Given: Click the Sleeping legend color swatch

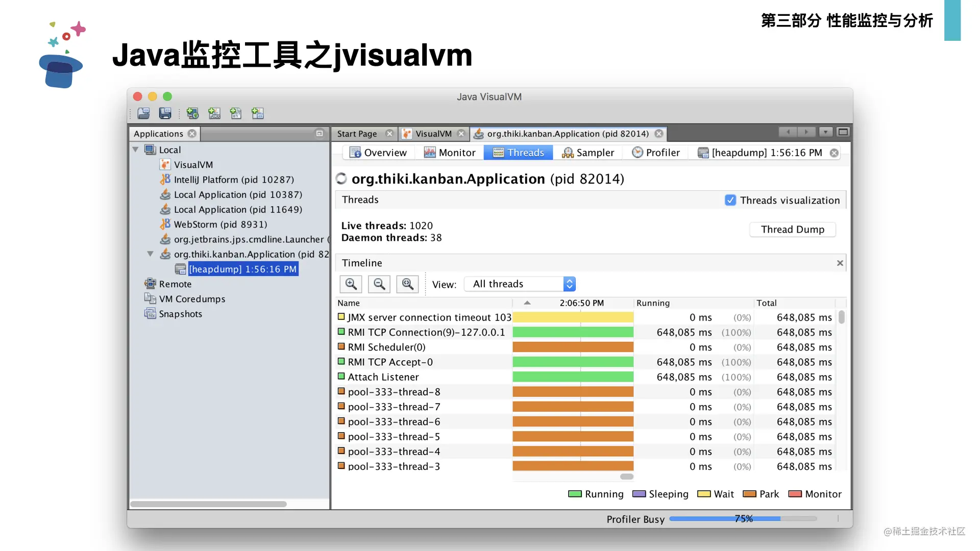Looking at the screenshot, I should pos(639,494).
